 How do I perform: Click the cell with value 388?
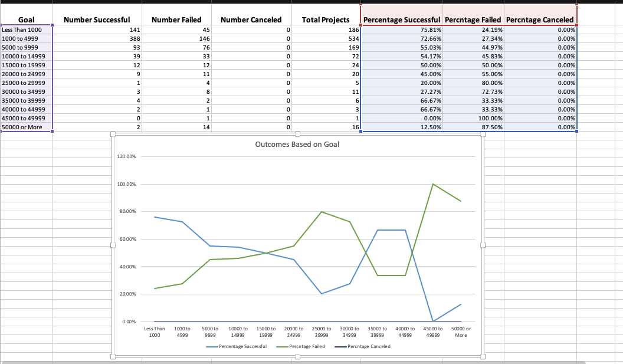click(x=97, y=38)
